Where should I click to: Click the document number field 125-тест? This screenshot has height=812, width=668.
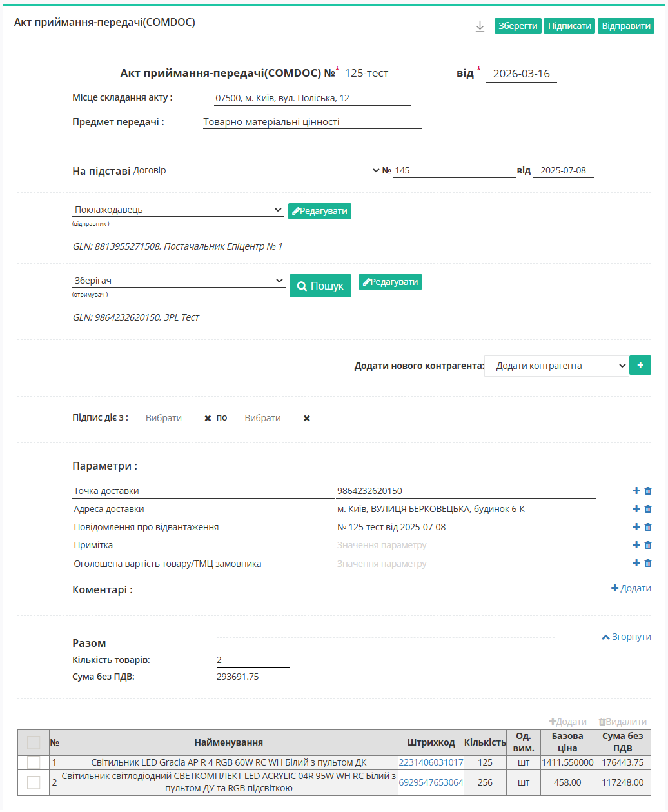398,74
